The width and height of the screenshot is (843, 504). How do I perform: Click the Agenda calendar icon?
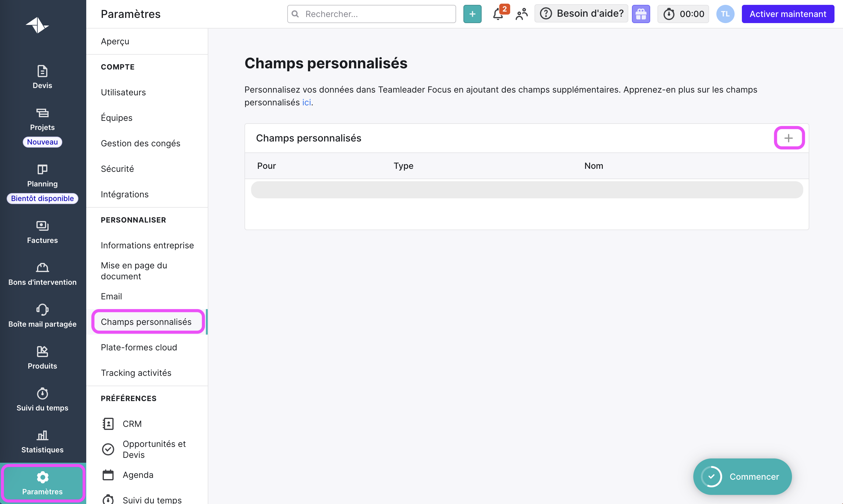click(x=108, y=475)
